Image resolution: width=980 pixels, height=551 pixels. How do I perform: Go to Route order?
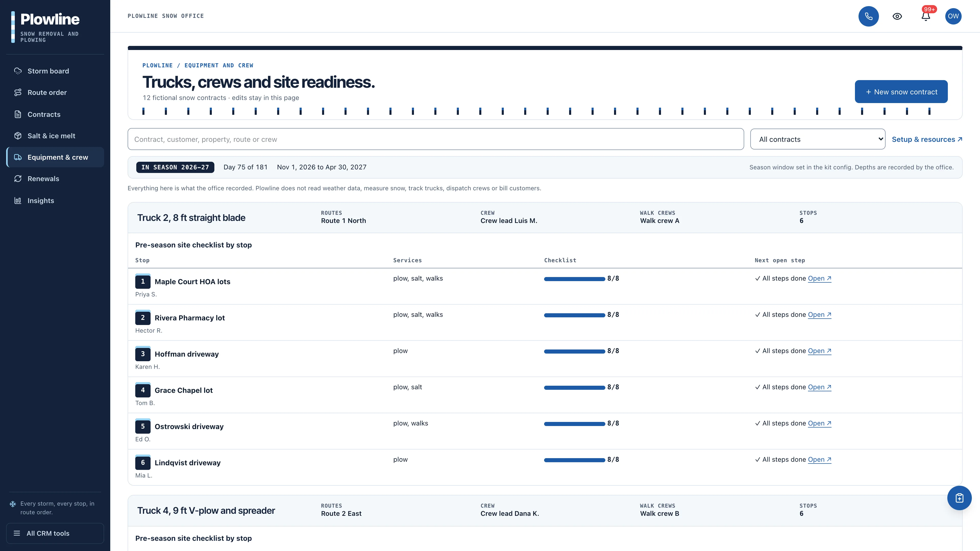[55, 92]
